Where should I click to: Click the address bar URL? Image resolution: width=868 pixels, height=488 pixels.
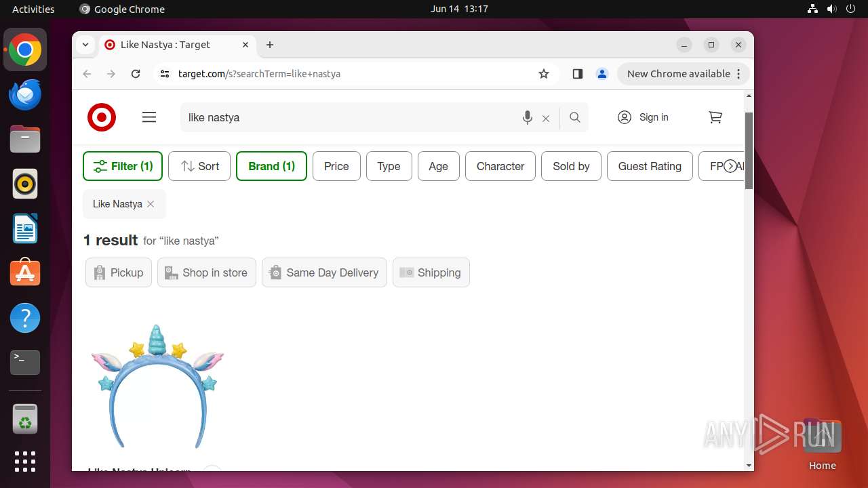[259, 74]
